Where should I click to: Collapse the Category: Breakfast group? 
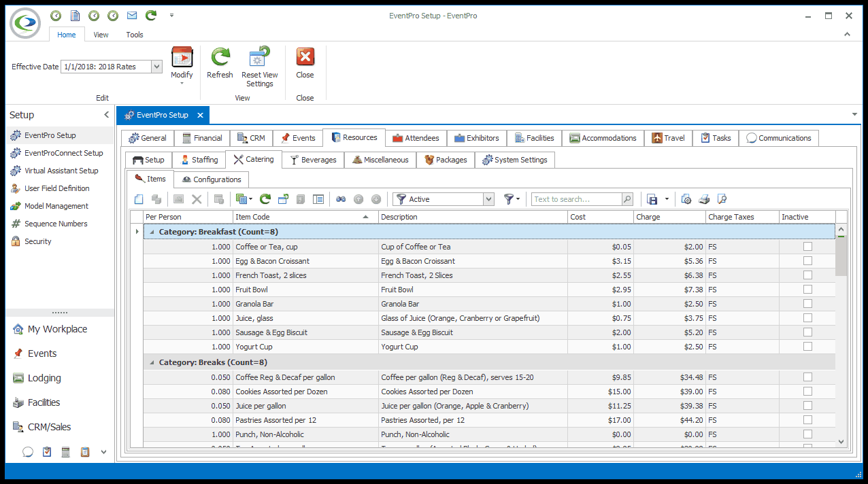152,232
